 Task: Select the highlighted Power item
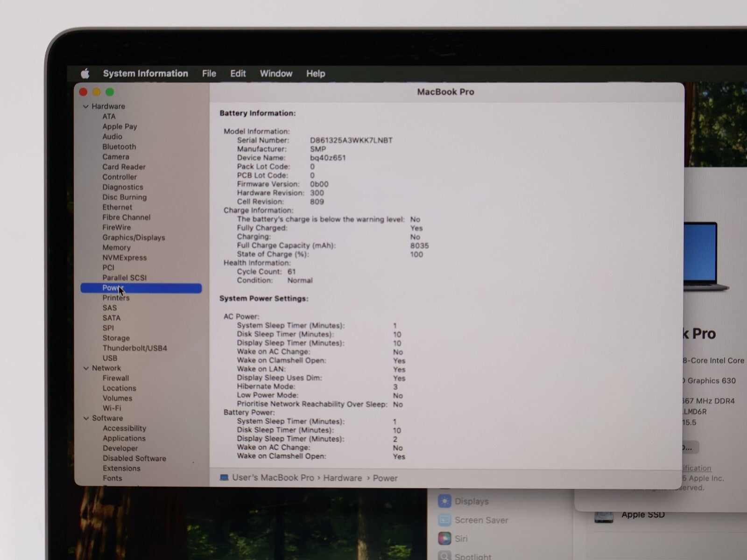click(141, 288)
